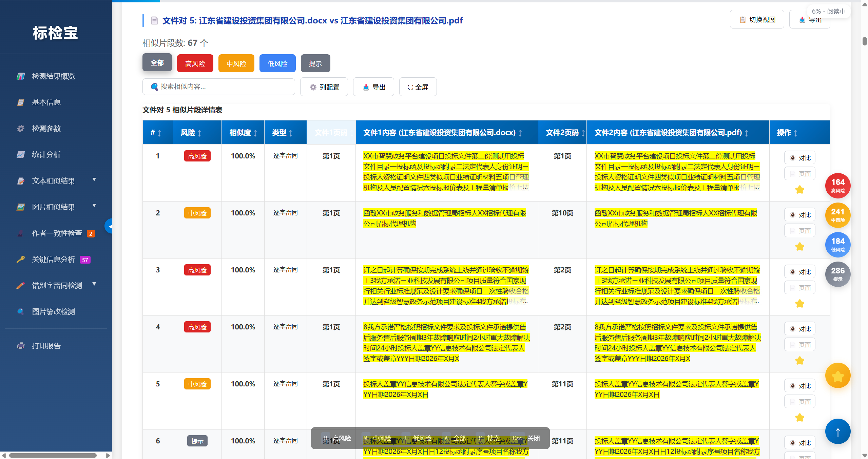868x459 pixels.
Task: Click the pencil icon beside 错别字雷同检测
Action: click(x=21, y=286)
